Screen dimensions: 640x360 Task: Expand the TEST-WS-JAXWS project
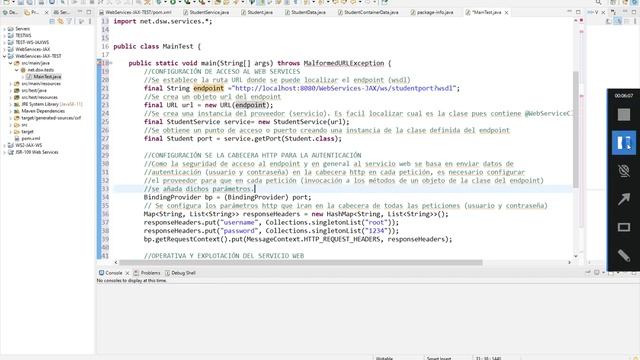(4, 42)
